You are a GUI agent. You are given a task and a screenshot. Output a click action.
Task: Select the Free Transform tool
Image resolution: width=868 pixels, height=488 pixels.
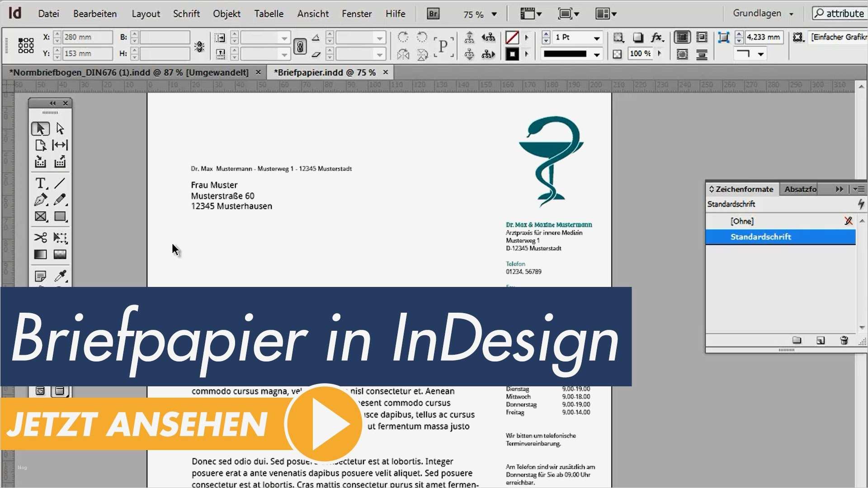[60, 238]
